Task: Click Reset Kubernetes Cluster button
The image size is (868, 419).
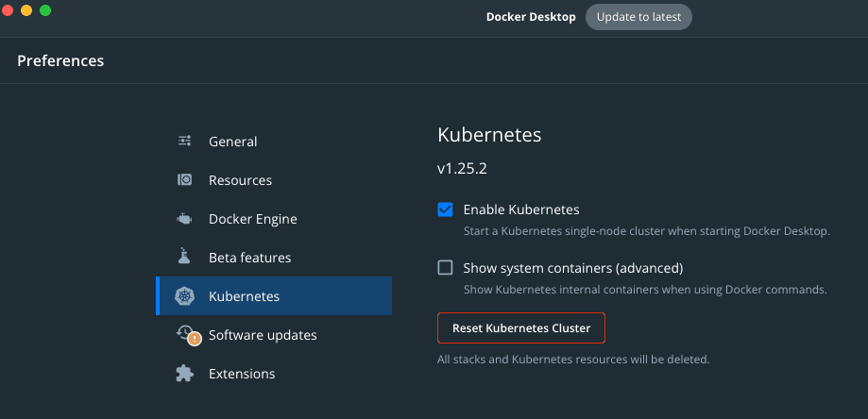Action: [521, 327]
